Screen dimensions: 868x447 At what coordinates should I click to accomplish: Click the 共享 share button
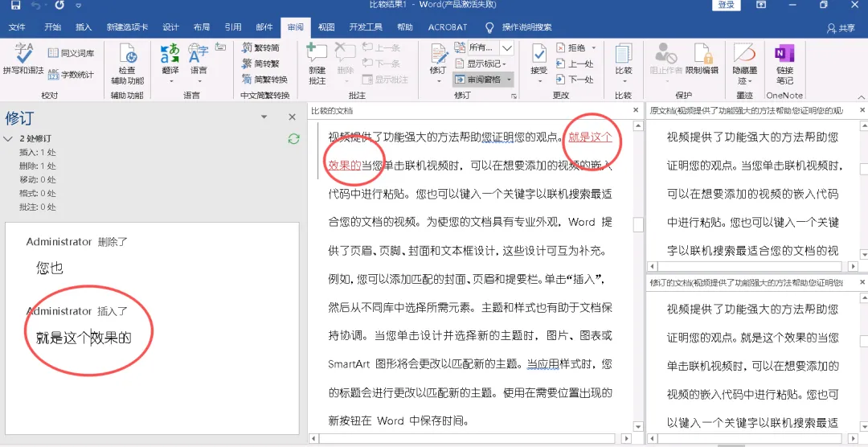pos(841,27)
